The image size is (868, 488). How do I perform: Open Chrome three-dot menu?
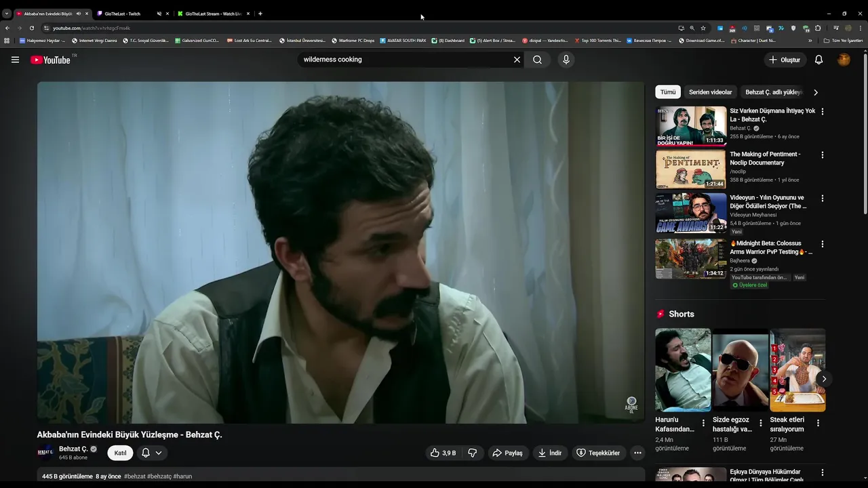point(861,28)
